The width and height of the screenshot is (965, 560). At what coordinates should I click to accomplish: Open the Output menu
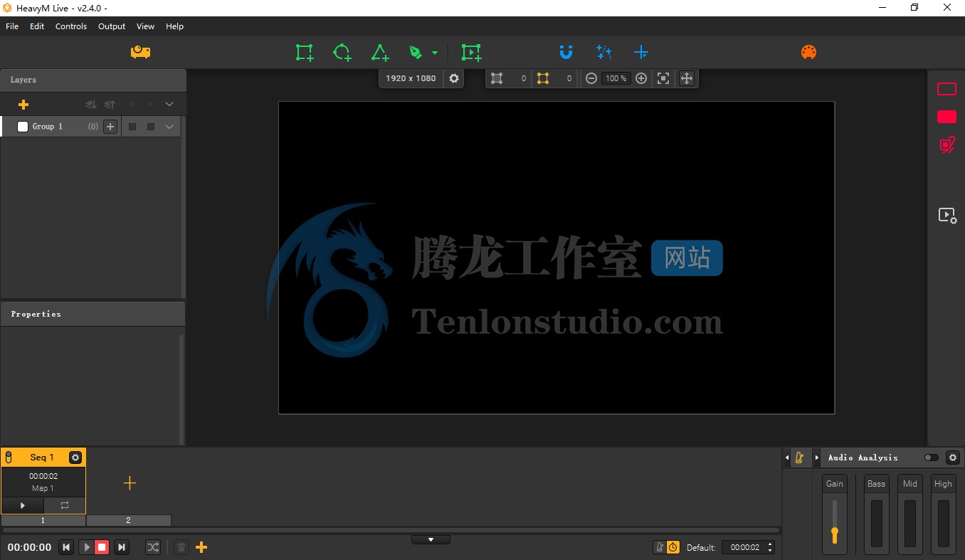point(112,26)
